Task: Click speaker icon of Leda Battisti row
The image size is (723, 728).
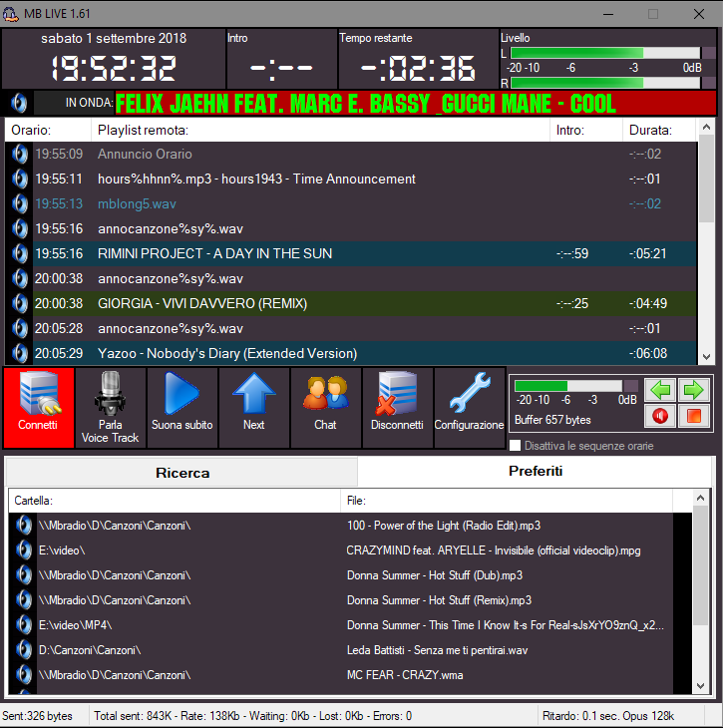Action: pyautogui.click(x=24, y=650)
